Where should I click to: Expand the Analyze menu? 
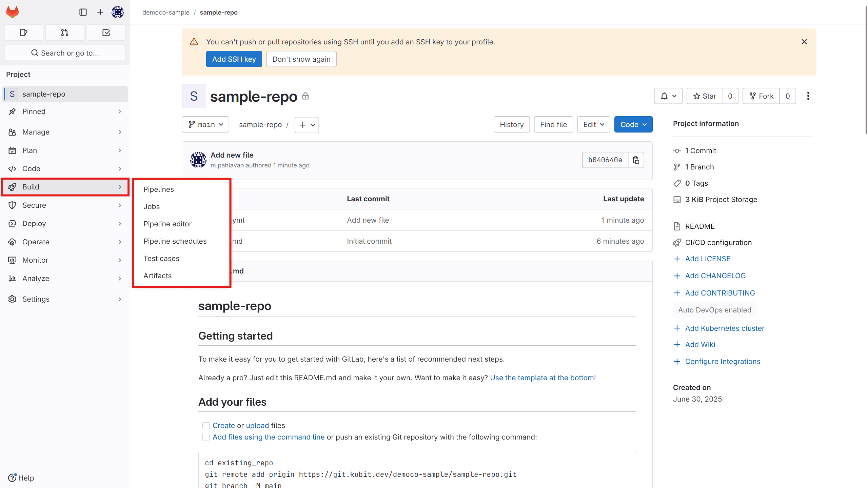coord(65,278)
